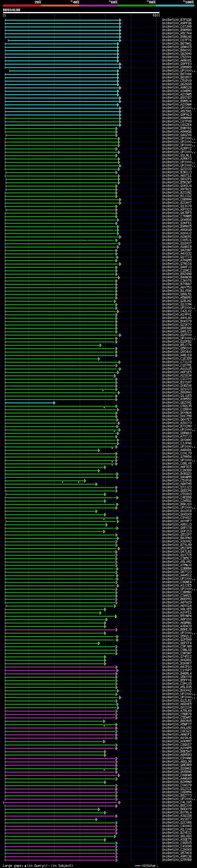This screenshot has width=197, height=868.
Task: Open hit UniRef100_Q6ZXH1
Action: click(177, 402)
